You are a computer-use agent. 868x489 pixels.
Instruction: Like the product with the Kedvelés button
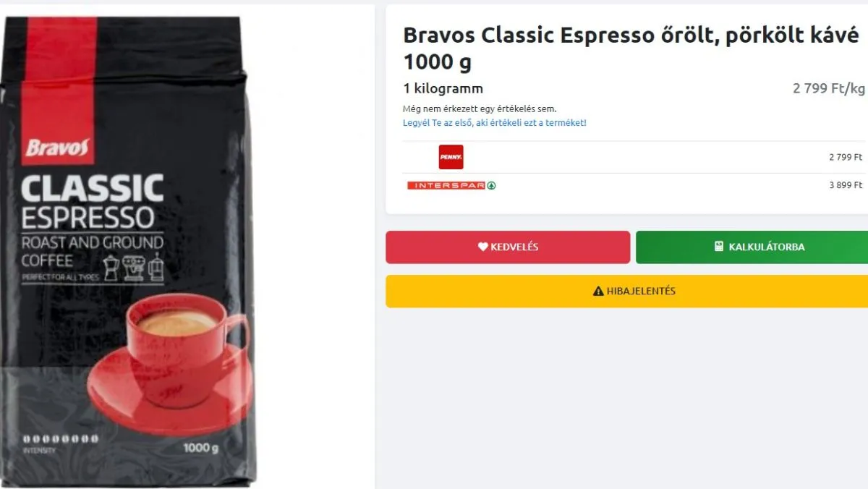508,247
